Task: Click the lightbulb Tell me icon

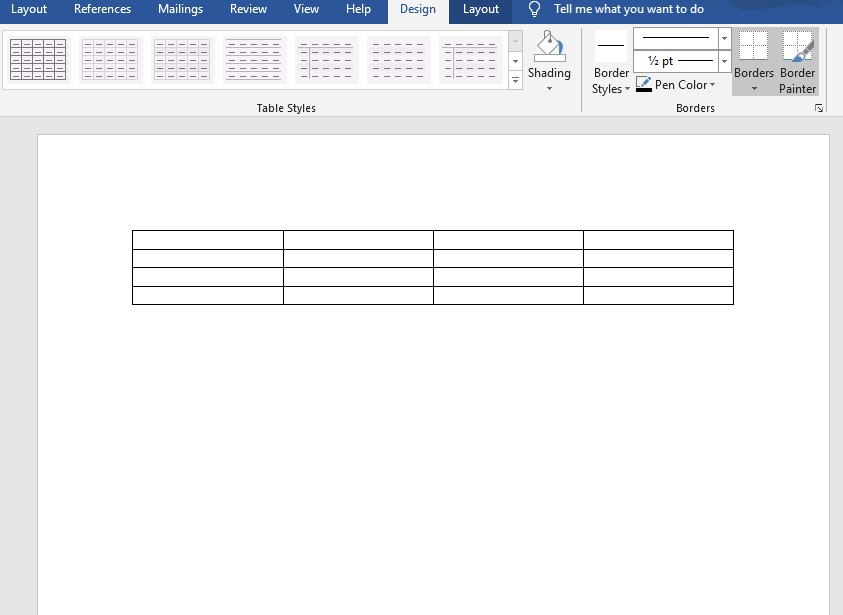Action: [534, 9]
